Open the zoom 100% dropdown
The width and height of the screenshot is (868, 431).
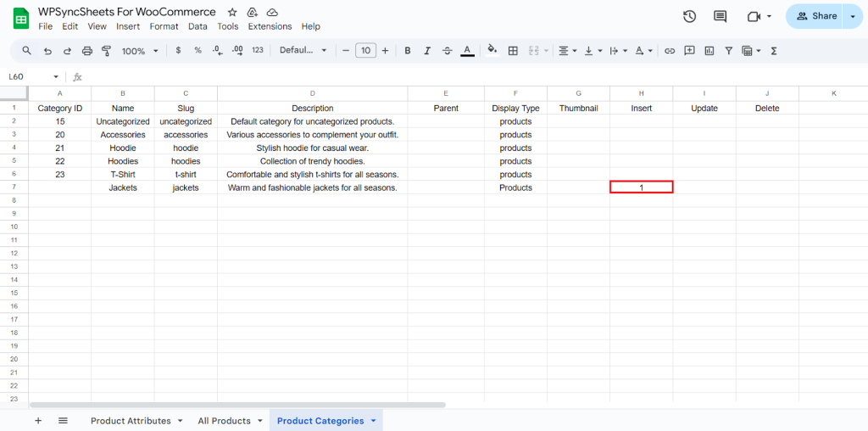(140, 51)
